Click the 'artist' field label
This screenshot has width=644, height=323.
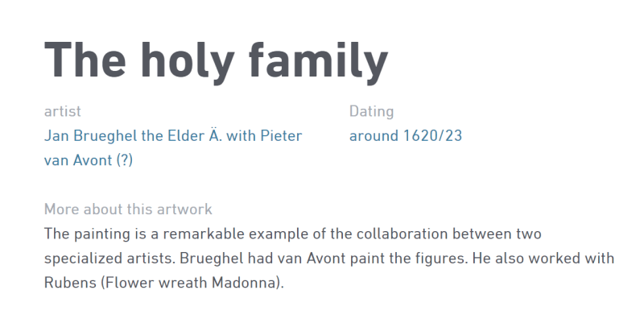coord(63,111)
